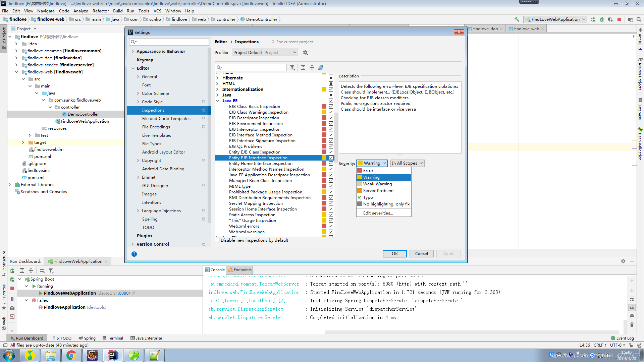Click the Windows Start button
Screen dimensions: 644x362
point(9,355)
